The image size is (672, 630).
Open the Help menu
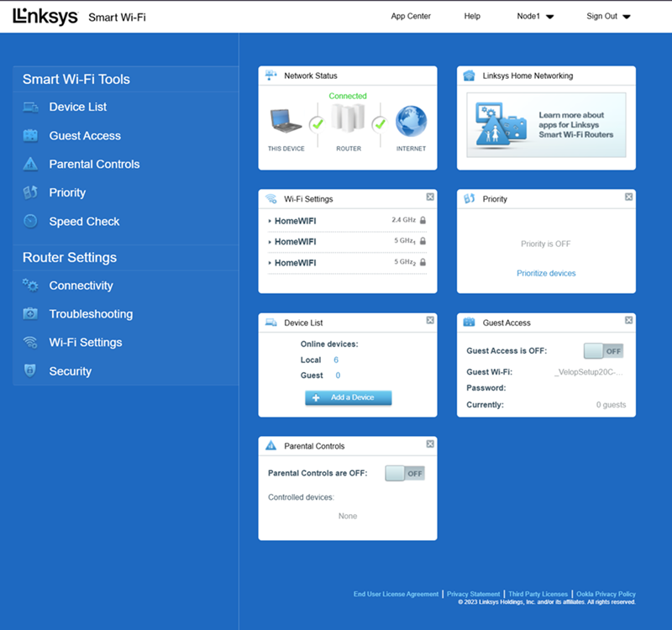[x=472, y=15]
